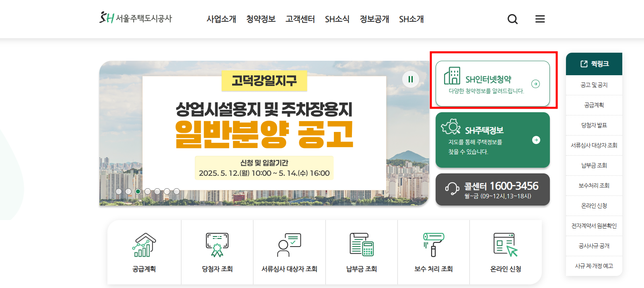Viewport: 644px width, 288px height.
Task: Open the SH소식 menu
Action: coord(337,19)
